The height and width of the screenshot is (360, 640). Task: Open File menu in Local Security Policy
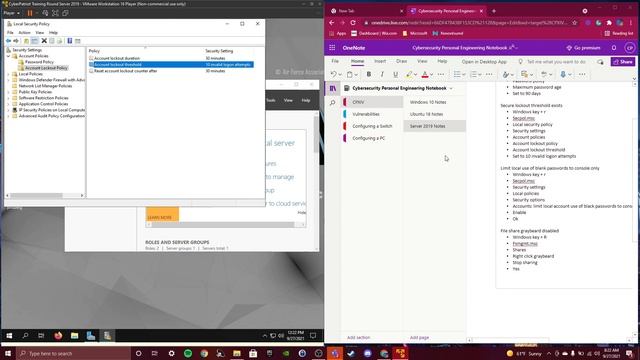pos(10,33)
